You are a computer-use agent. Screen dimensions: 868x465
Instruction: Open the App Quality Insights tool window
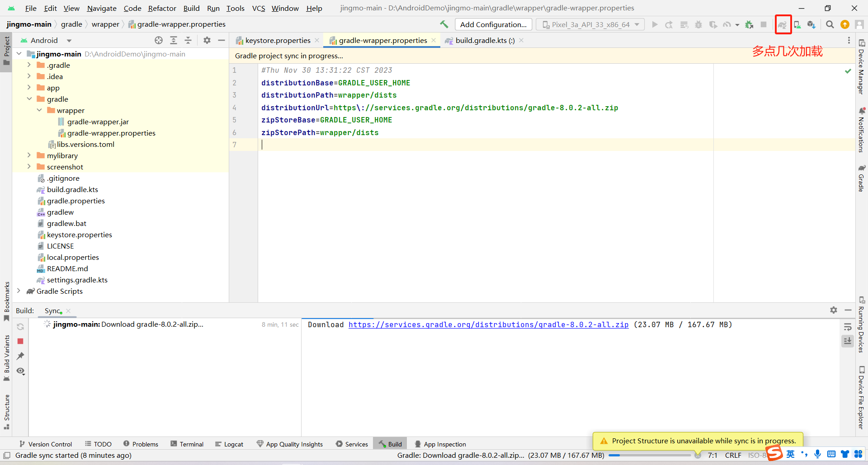290,444
